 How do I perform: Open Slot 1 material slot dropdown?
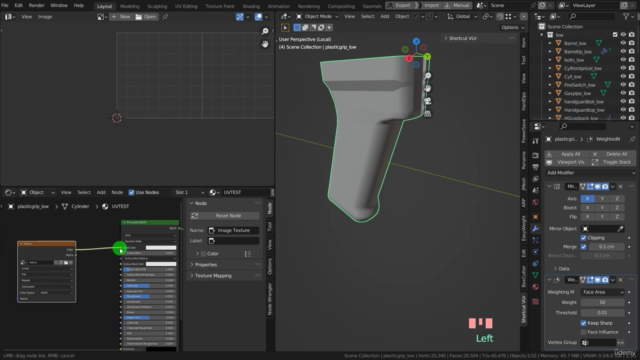(x=189, y=192)
